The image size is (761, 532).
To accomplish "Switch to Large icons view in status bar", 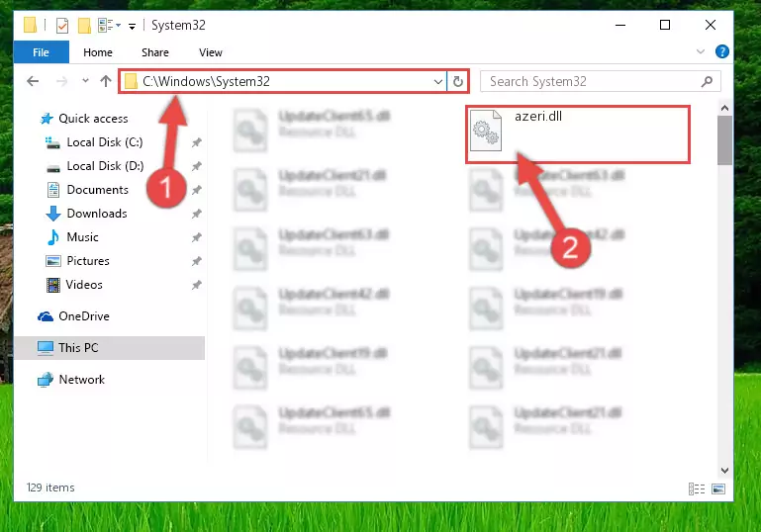I will point(718,488).
